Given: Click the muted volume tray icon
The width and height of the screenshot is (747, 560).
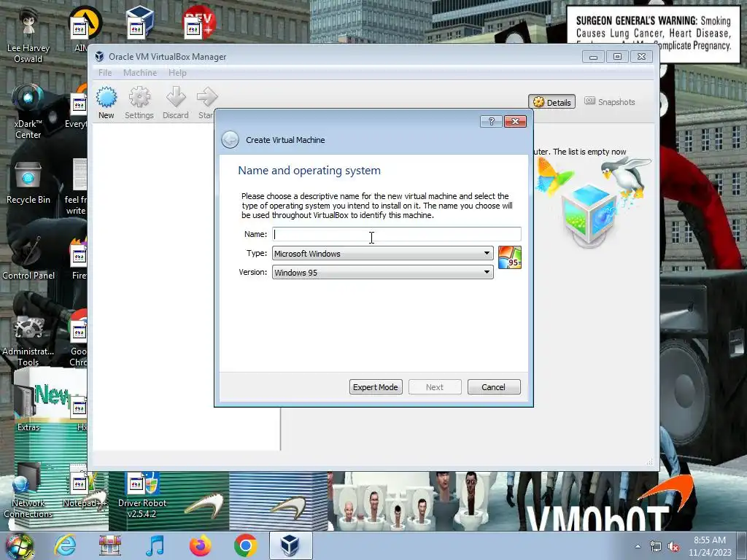Looking at the screenshot, I should click(673, 547).
